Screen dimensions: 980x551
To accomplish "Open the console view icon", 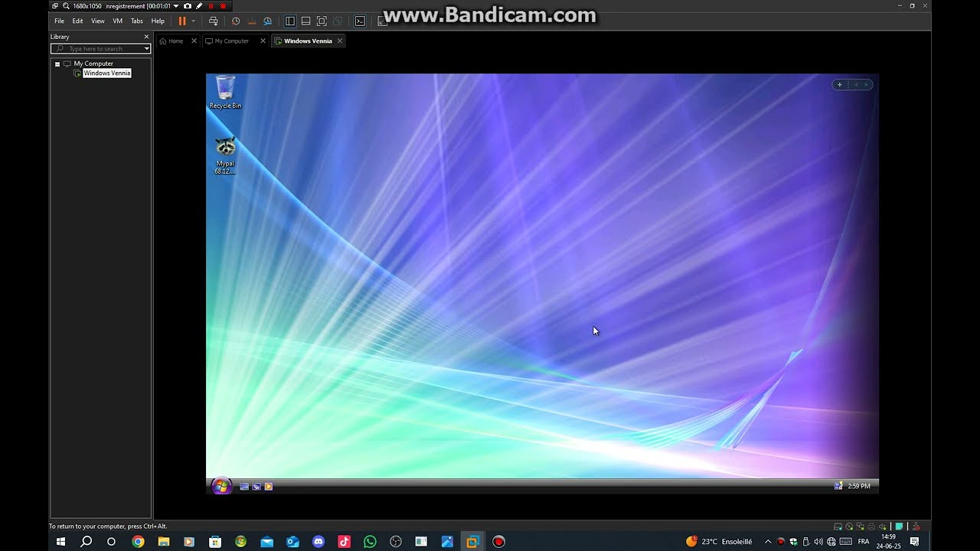I will (x=360, y=21).
